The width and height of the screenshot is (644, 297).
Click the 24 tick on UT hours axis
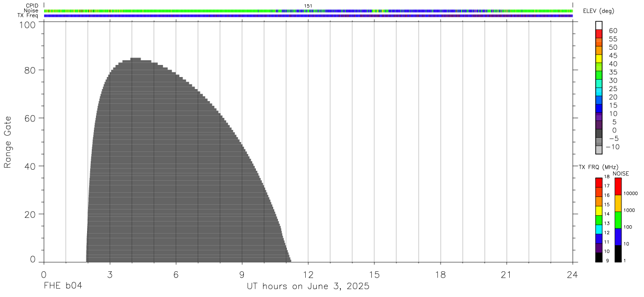click(x=573, y=274)
